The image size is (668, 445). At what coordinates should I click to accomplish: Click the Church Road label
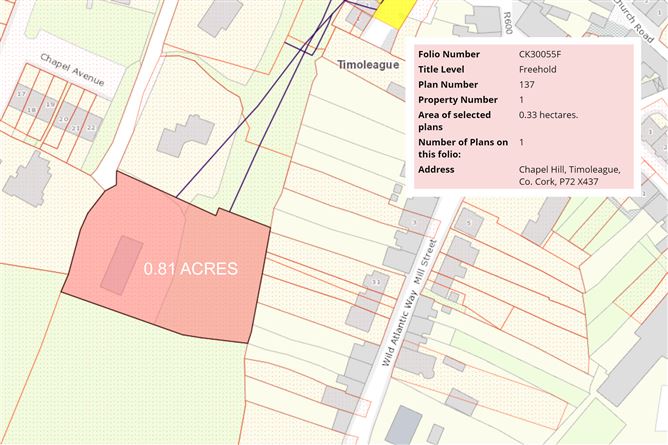[x=633, y=20]
